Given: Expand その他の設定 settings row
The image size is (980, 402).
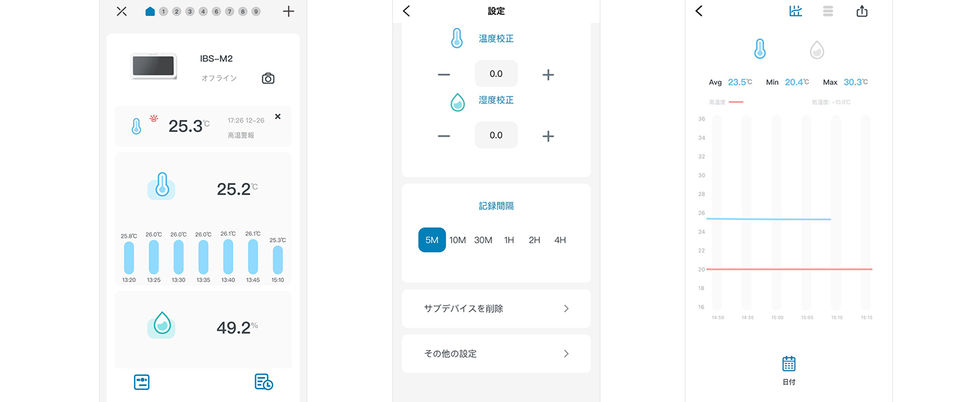Looking at the screenshot, I should point(566,353).
